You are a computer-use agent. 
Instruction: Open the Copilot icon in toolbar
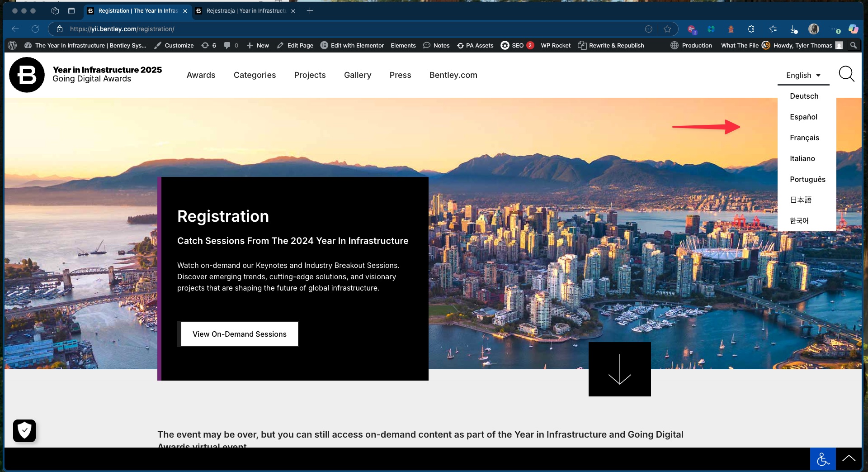tap(853, 29)
